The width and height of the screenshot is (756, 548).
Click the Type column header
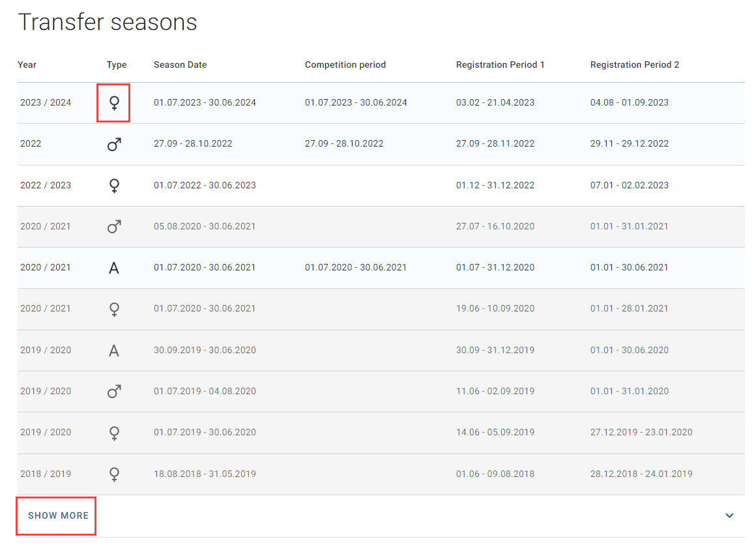pos(117,65)
